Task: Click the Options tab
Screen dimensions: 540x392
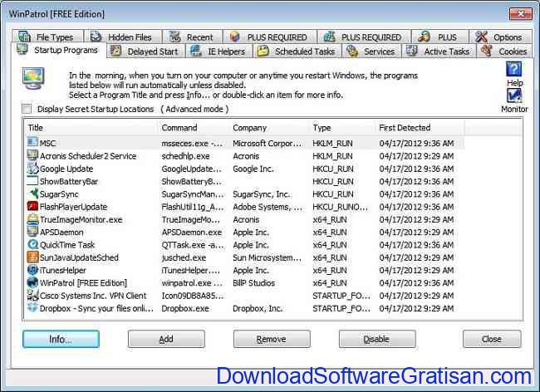Action: 500,37
